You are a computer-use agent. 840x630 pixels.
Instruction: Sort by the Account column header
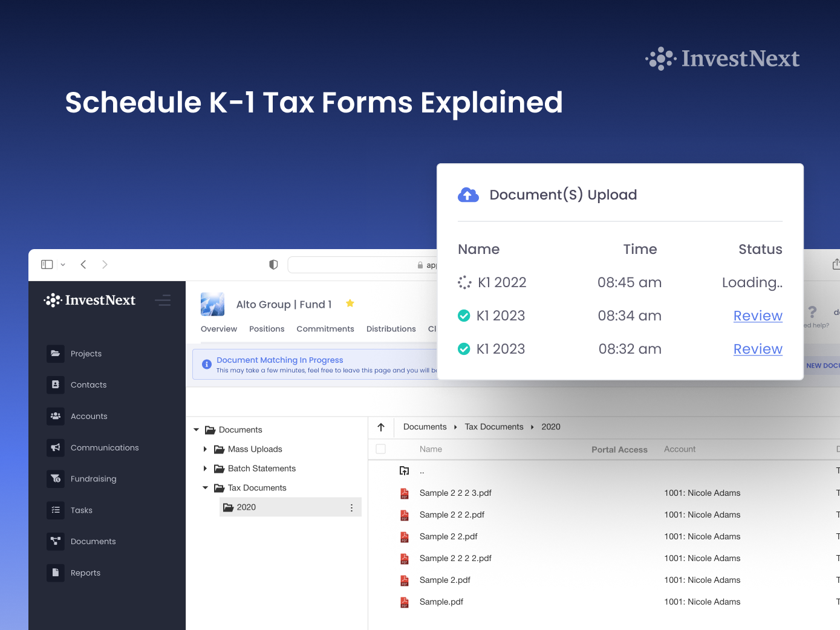click(x=680, y=449)
